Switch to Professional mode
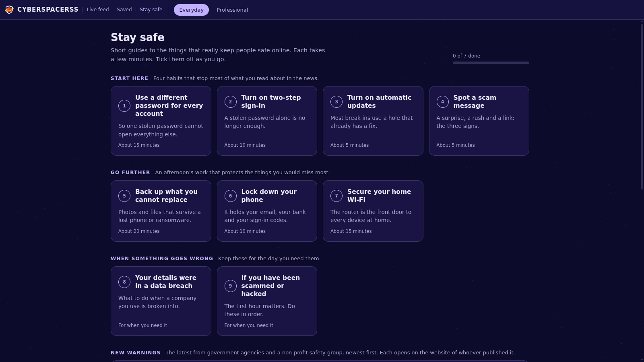The height and width of the screenshot is (362, 644). [x=232, y=10]
